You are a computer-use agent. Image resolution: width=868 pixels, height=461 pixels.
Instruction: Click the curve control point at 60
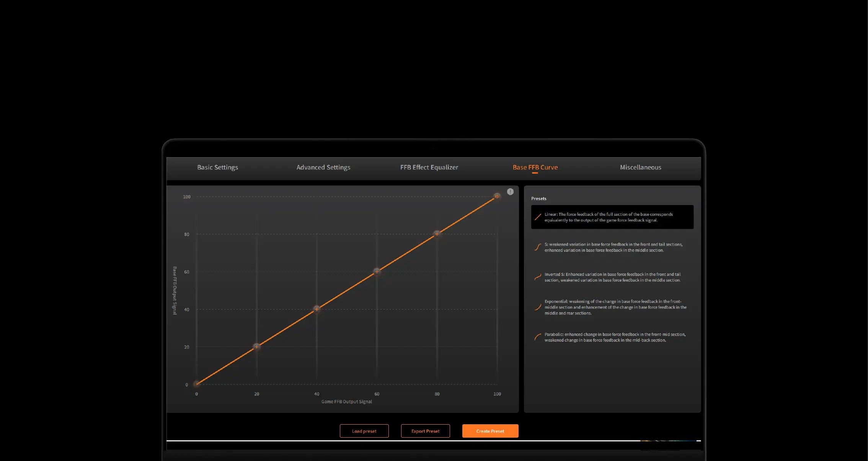click(x=377, y=271)
